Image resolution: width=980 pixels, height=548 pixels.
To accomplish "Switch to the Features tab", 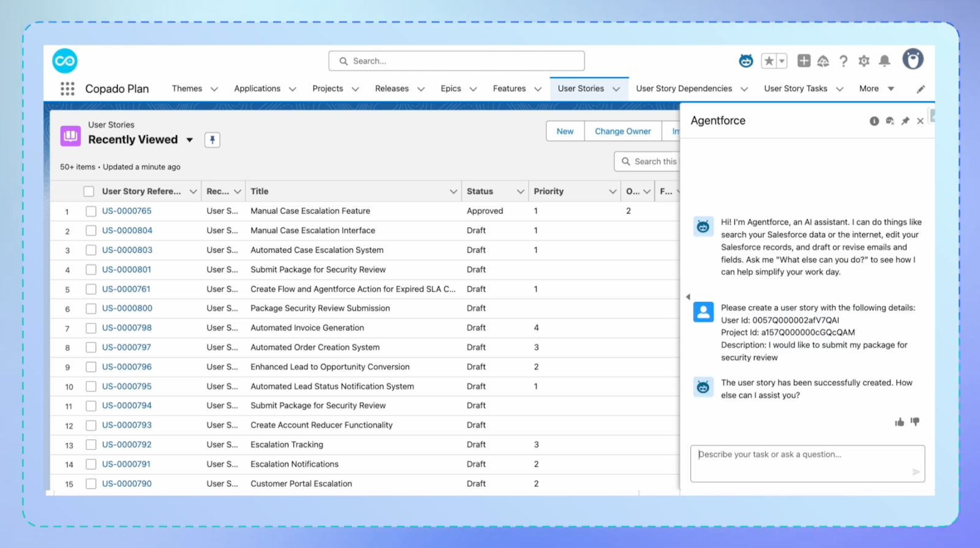I will point(509,89).
